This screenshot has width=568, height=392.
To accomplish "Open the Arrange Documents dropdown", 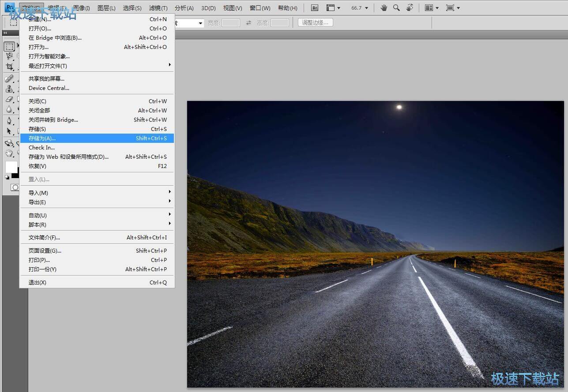I will click(431, 8).
